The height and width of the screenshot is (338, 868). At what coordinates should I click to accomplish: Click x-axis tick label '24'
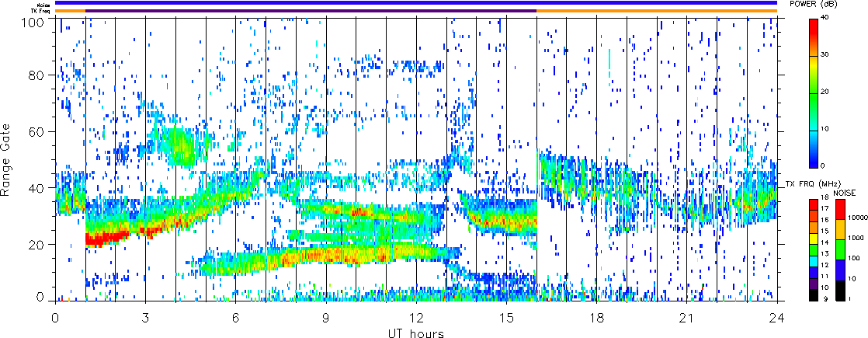777,319
